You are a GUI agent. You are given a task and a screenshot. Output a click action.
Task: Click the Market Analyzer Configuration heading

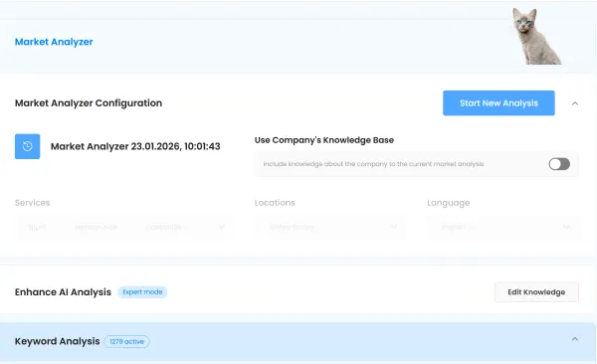coord(89,103)
